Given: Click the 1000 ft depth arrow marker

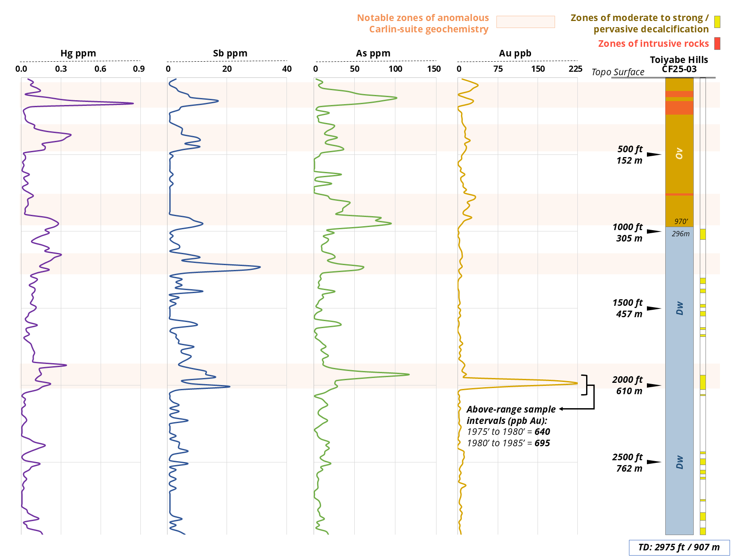Looking at the screenshot, I should (x=654, y=231).
